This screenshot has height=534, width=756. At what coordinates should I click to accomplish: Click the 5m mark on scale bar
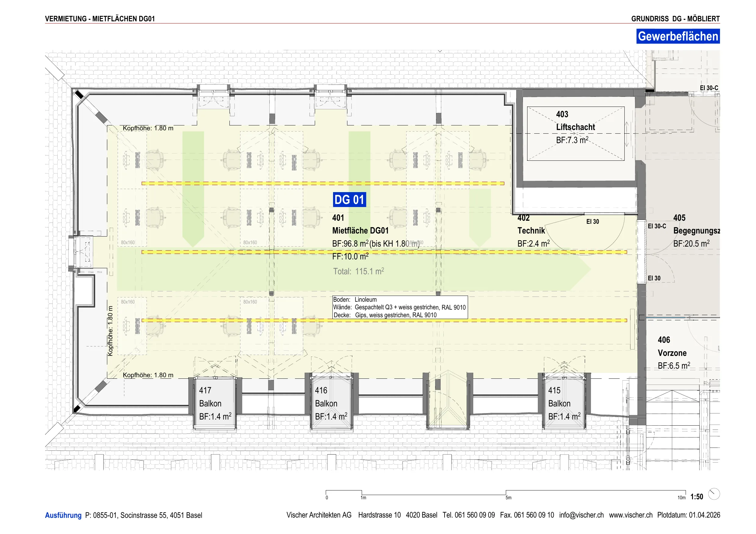click(x=508, y=498)
